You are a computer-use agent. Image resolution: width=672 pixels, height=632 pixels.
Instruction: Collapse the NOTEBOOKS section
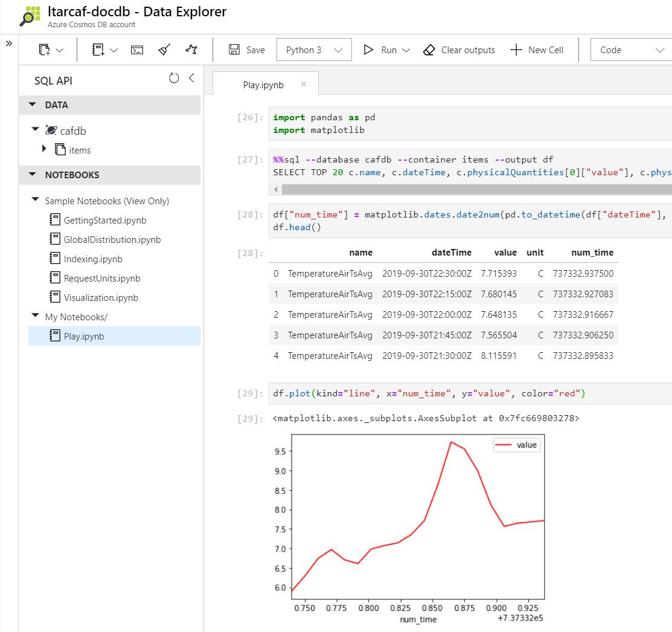point(33,174)
